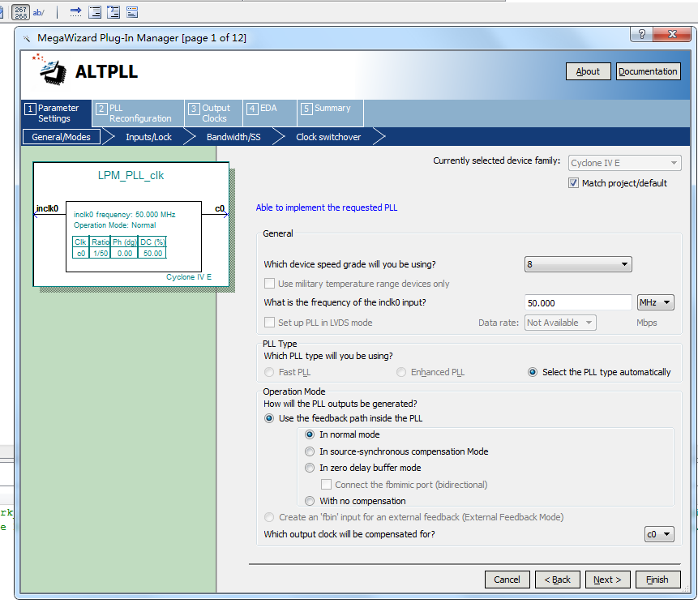
Task: Select In source-synchronous compensation Mode
Action: pos(310,451)
